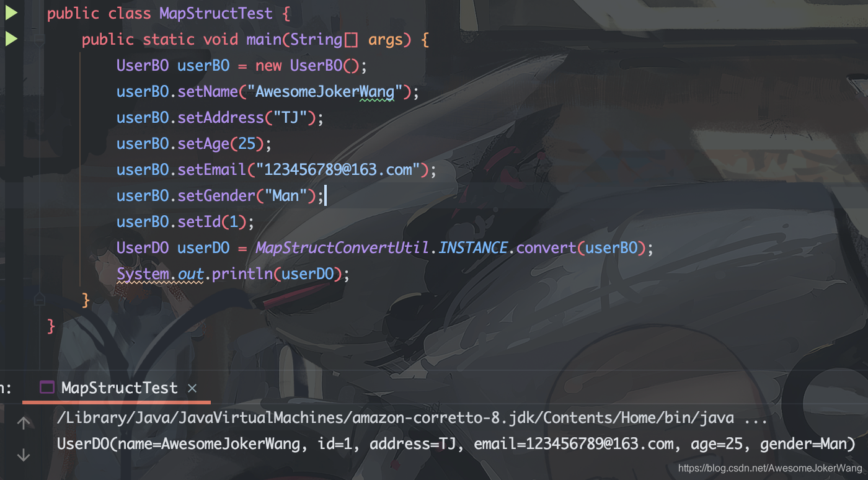This screenshot has height=480, width=868.
Task: Collapse the main method with its fold marker
Action: pyautogui.click(x=40, y=39)
